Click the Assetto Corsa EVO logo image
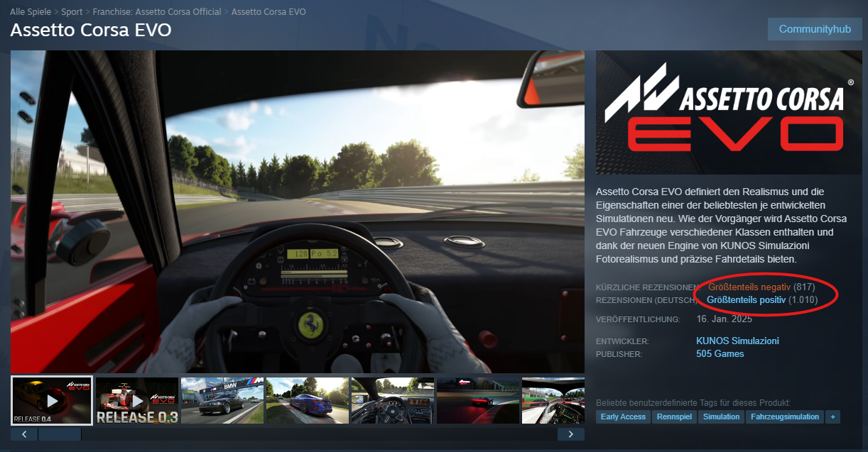868x452 pixels. click(x=728, y=112)
